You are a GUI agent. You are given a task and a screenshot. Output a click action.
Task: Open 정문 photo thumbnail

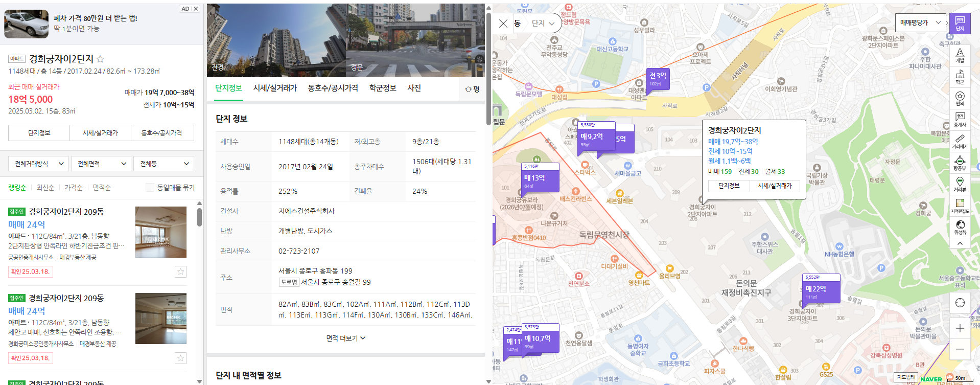415,40
